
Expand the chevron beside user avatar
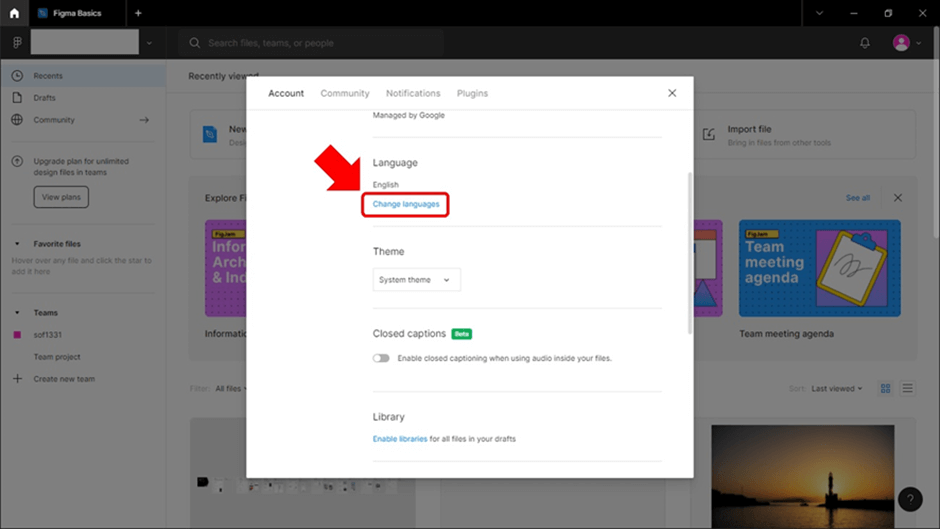point(918,43)
